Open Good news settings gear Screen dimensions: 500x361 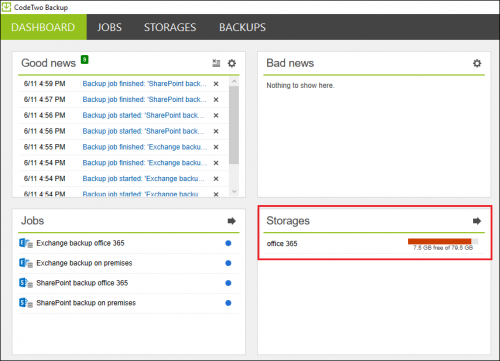[232, 63]
